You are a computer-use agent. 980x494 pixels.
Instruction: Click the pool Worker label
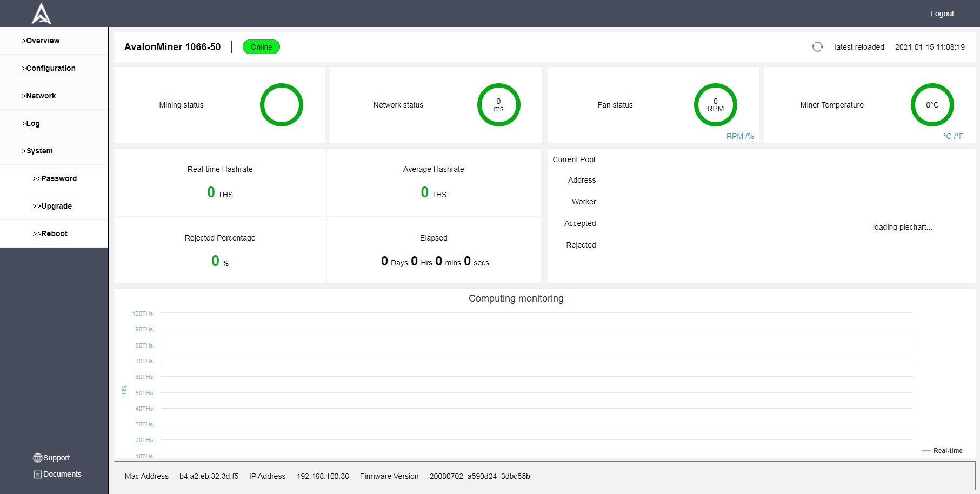pos(584,202)
